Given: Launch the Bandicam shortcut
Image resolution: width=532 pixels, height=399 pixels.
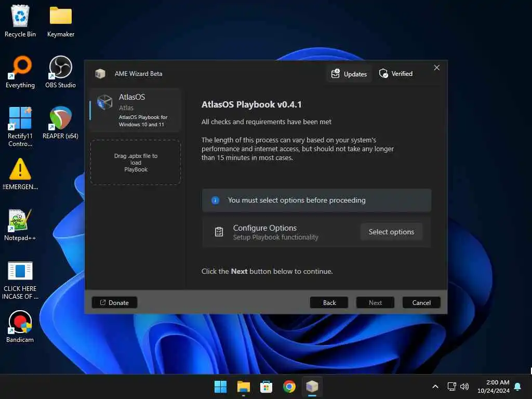Looking at the screenshot, I should [20, 326].
